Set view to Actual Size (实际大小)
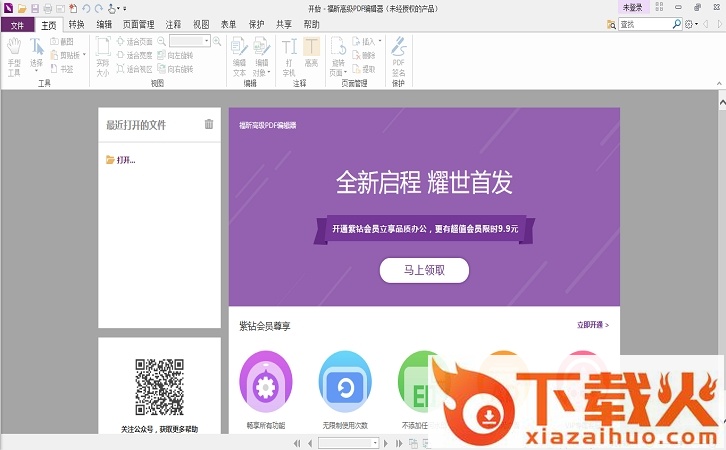 [x=103, y=57]
